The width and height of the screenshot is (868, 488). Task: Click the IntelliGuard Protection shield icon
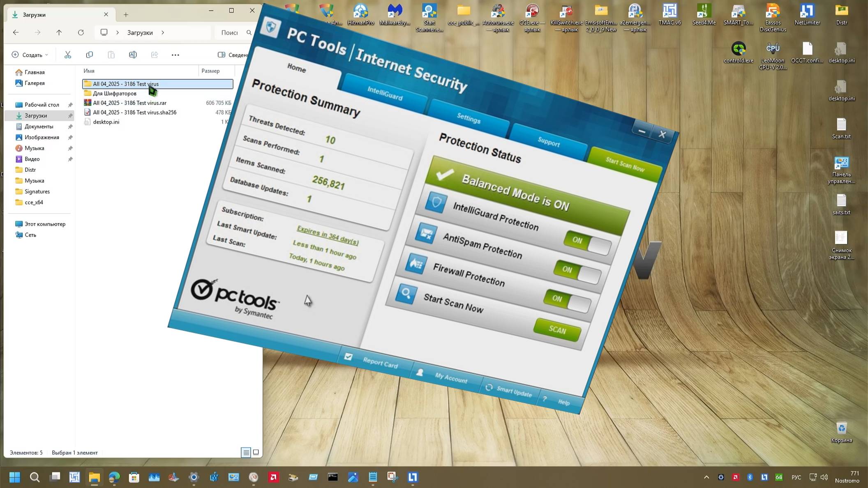click(x=436, y=203)
